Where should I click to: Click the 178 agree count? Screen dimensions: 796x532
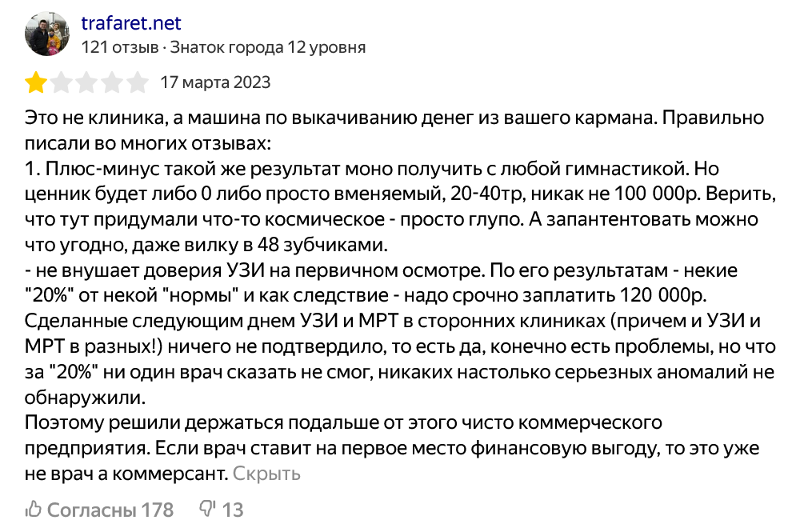[158, 510]
